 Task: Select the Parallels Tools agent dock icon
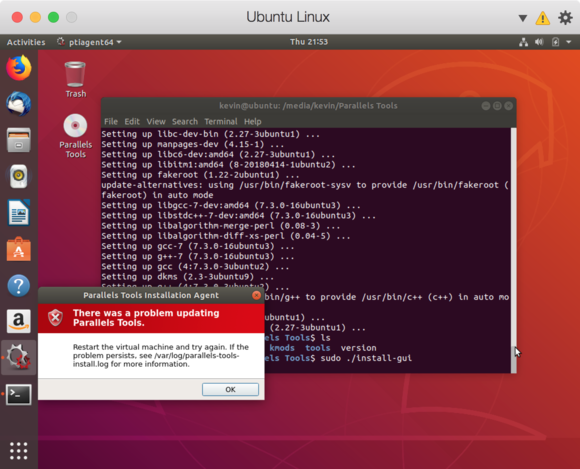coord(18,357)
